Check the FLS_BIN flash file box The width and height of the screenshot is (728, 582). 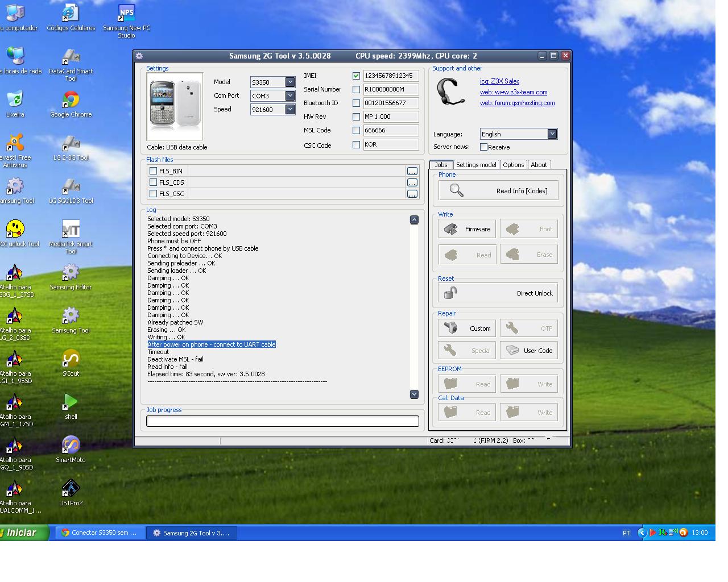click(x=153, y=171)
